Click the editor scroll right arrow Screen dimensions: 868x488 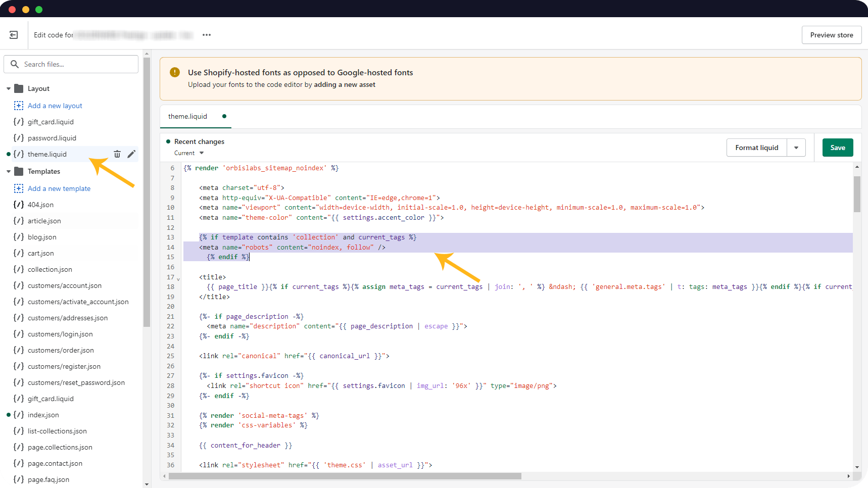pyautogui.click(x=848, y=476)
